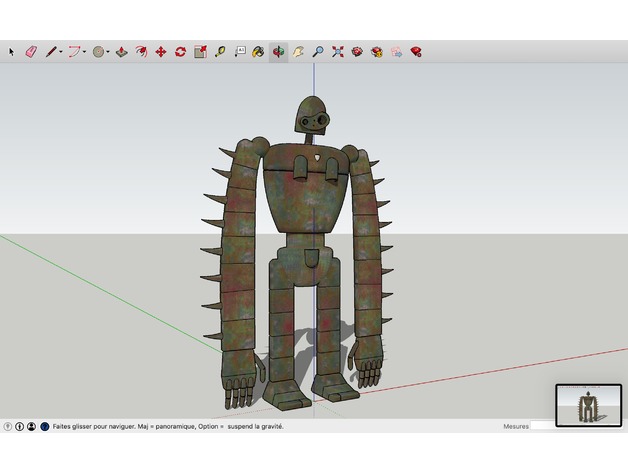Click the Zoom Extents tool
The height and width of the screenshot is (472, 628).
(x=338, y=52)
